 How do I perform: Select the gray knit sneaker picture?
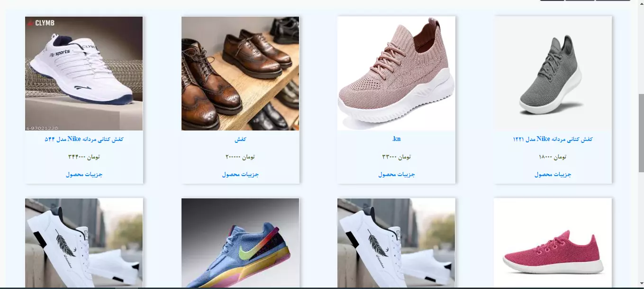click(x=553, y=74)
